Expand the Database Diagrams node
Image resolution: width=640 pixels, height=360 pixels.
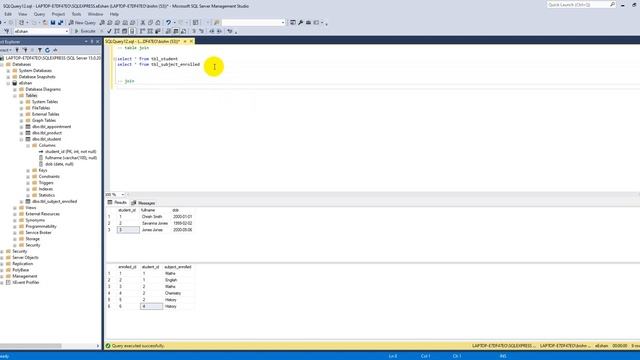(x=15, y=89)
